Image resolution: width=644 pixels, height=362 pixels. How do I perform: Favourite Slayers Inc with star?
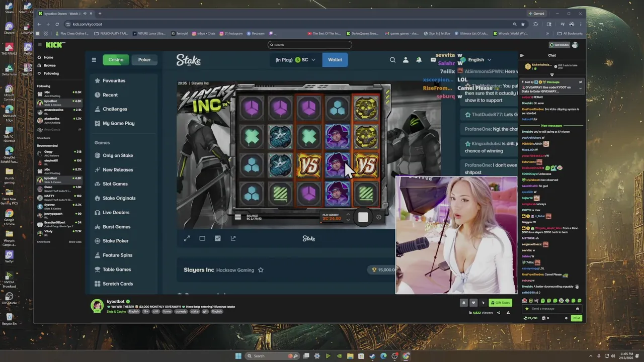pyautogui.click(x=261, y=270)
